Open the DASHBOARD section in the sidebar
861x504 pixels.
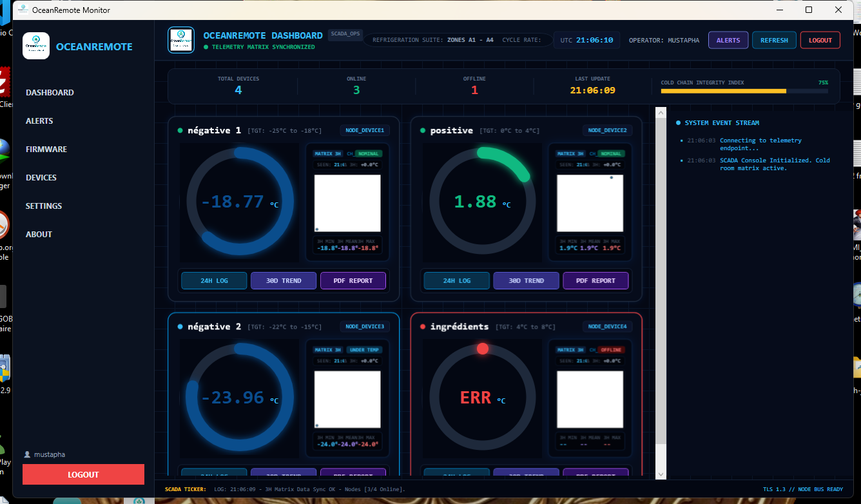click(50, 93)
